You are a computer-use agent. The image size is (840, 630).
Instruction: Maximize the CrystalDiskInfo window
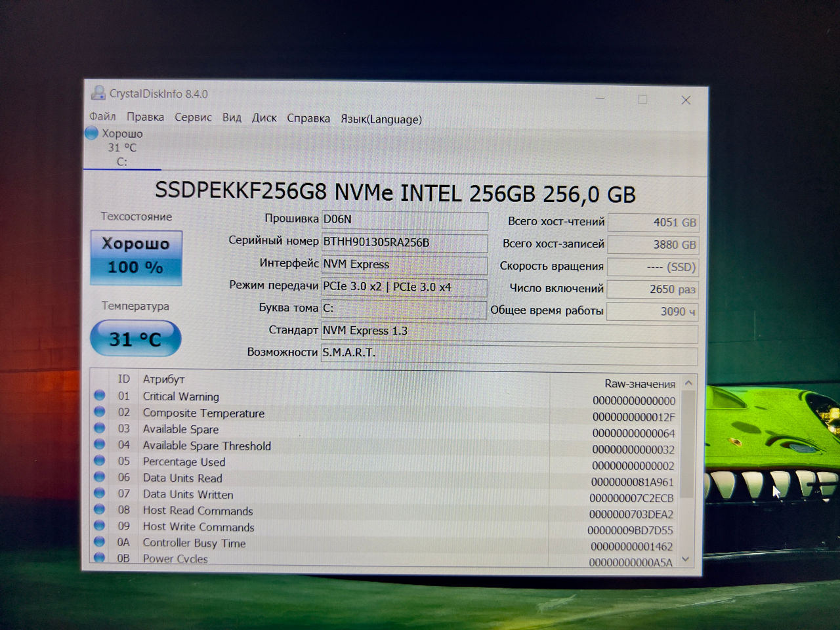(x=642, y=99)
